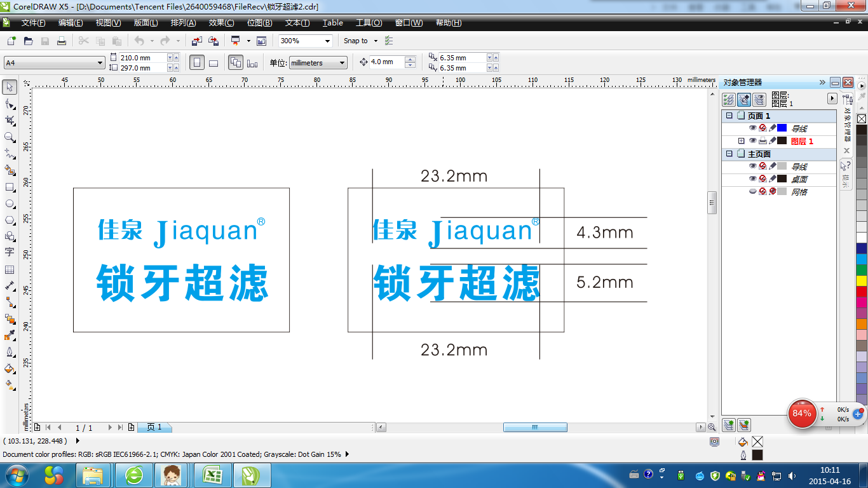Viewport: 868px width, 488px height.
Task: Create a new document
Action: pyautogui.click(x=11, y=41)
